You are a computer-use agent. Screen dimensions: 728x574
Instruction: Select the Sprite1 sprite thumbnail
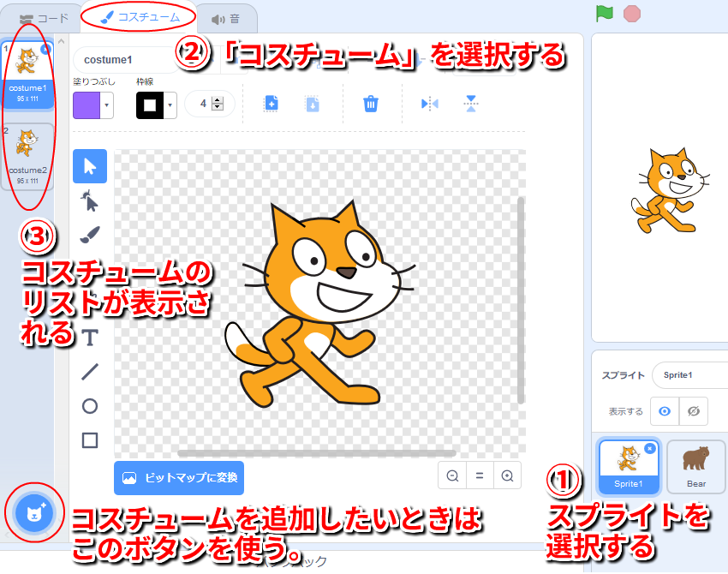click(629, 466)
